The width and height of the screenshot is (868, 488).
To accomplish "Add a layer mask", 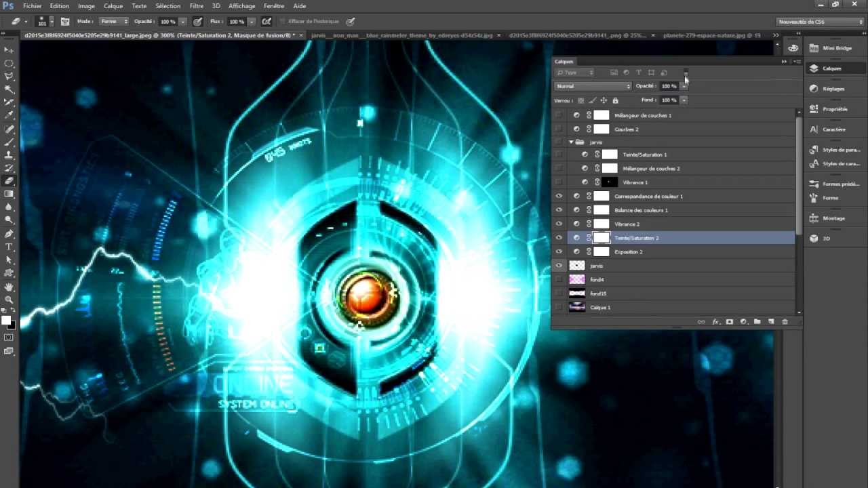I will pos(729,322).
